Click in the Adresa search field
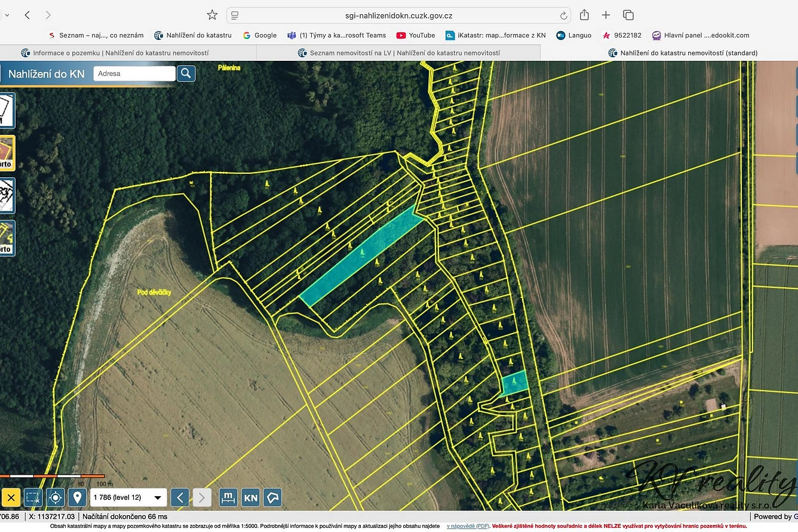Image resolution: width=798 pixels, height=532 pixels. click(x=134, y=73)
